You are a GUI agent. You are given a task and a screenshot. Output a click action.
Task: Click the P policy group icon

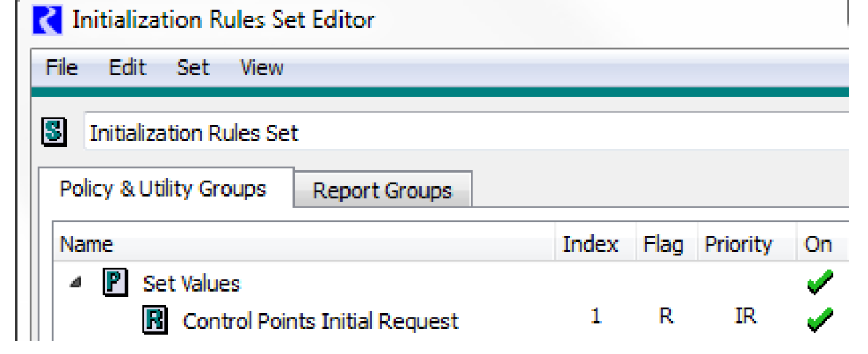click(114, 282)
